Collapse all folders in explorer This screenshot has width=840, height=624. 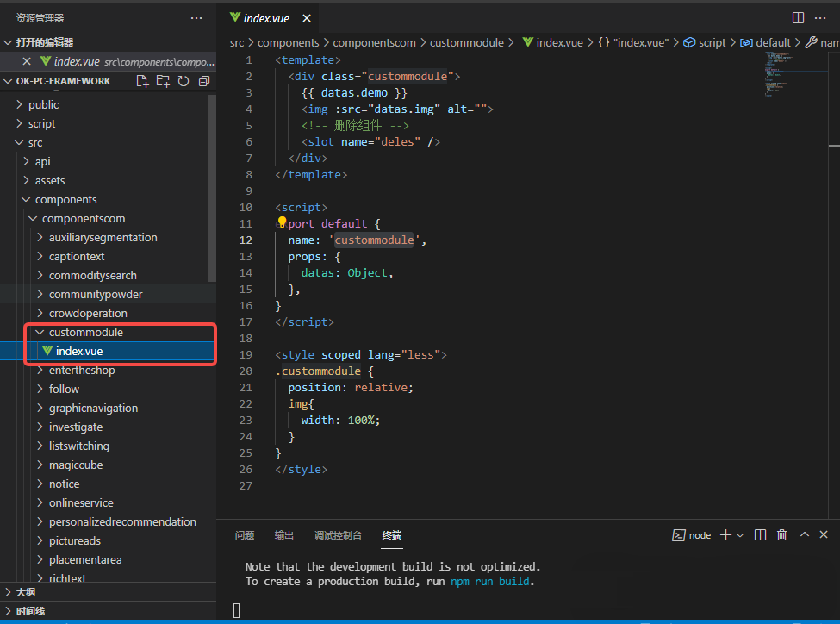[204, 81]
